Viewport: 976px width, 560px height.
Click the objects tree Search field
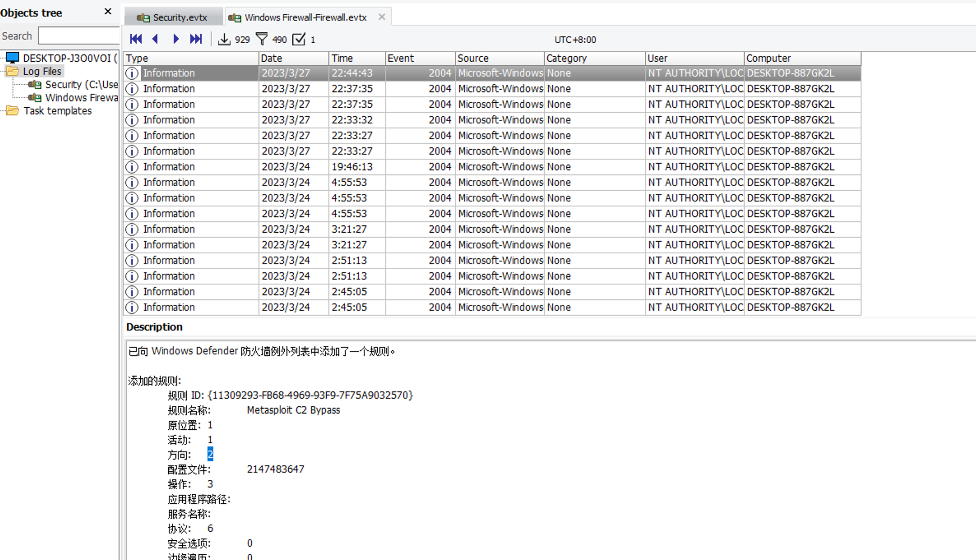coord(79,36)
